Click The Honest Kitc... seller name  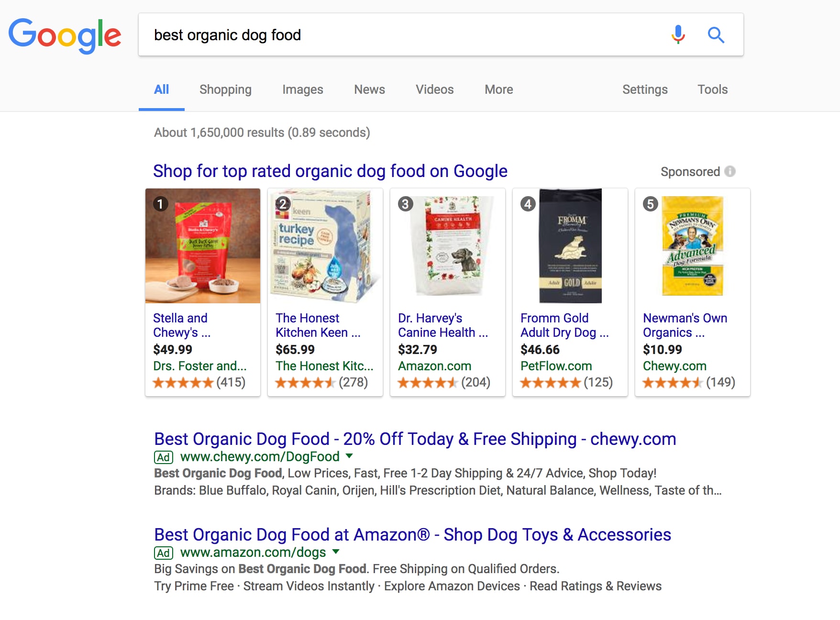(x=324, y=366)
